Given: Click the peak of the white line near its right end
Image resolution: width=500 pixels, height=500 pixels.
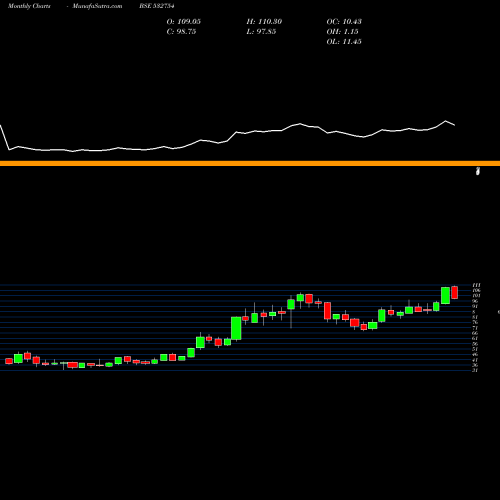Looking at the screenshot, I should pos(446,121).
